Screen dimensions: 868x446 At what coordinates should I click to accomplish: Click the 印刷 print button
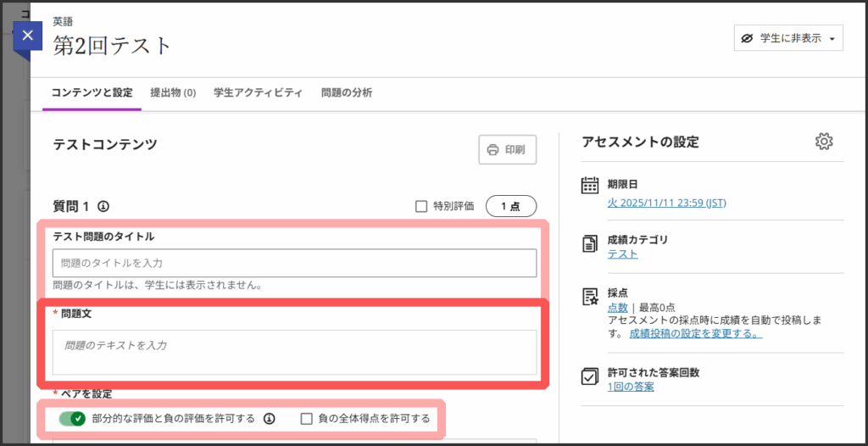(507, 150)
